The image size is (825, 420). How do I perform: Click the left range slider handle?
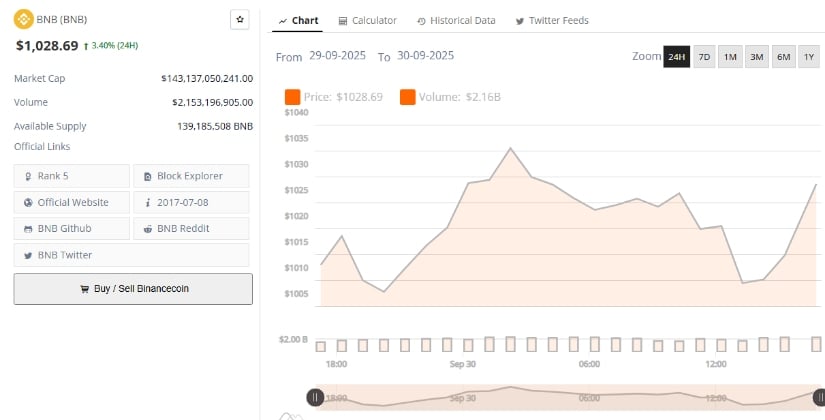pos(315,397)
